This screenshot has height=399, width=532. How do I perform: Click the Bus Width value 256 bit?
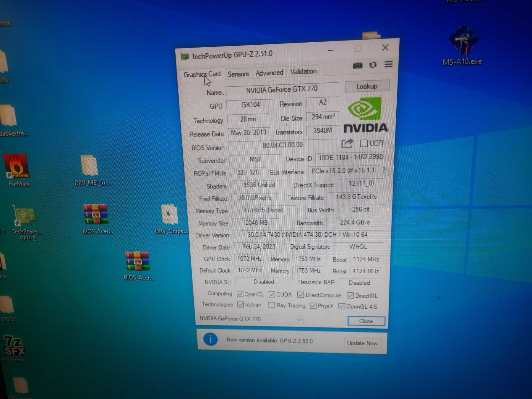361,210
